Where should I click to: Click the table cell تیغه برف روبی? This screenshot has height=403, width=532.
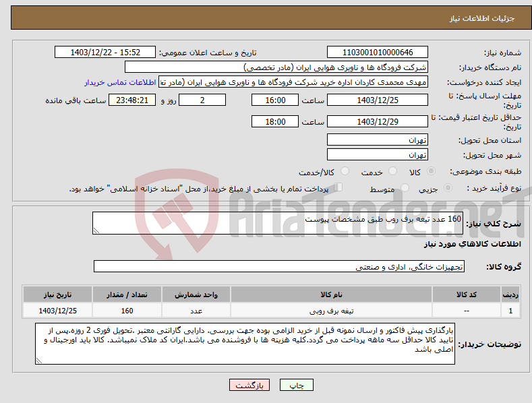pyautogui.click(x=331, y=311)
